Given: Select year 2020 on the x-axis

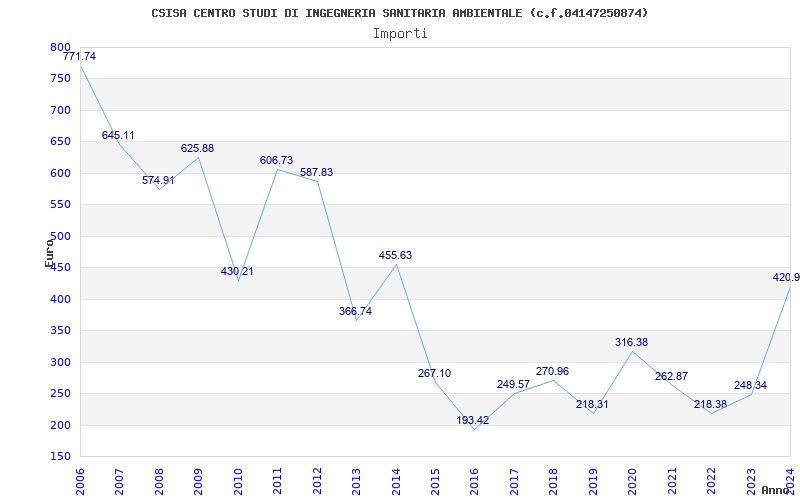Looking at the screenshot, I should (633, 481).
